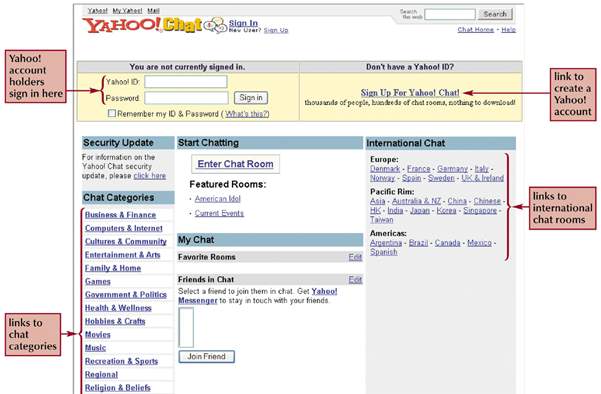Open the Sign Up For Yahoo! Chat link
The height and width of the screenshot is (394, 601).
click(410, 93)
